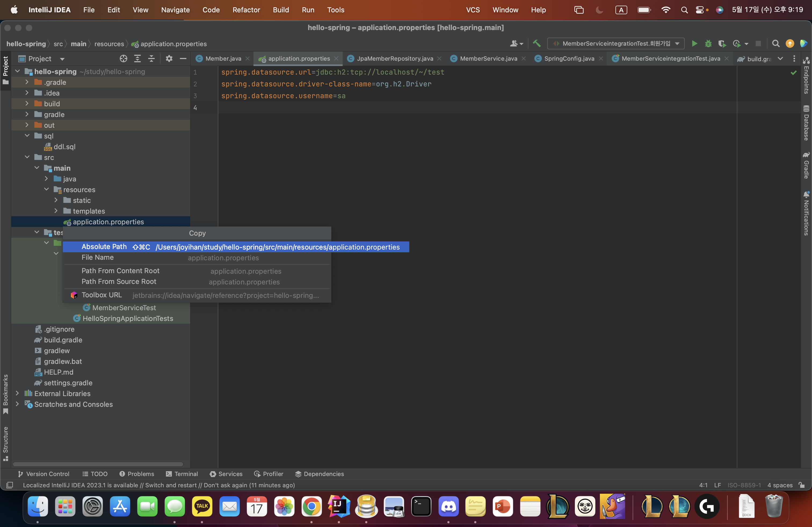Open the Version Control tool window

tap(43, 474)
